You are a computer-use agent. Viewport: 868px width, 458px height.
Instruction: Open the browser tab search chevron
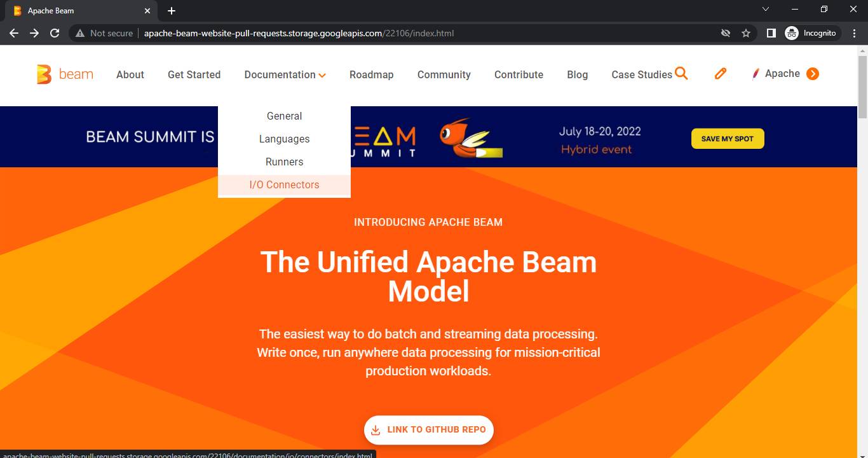coord(766,10)
